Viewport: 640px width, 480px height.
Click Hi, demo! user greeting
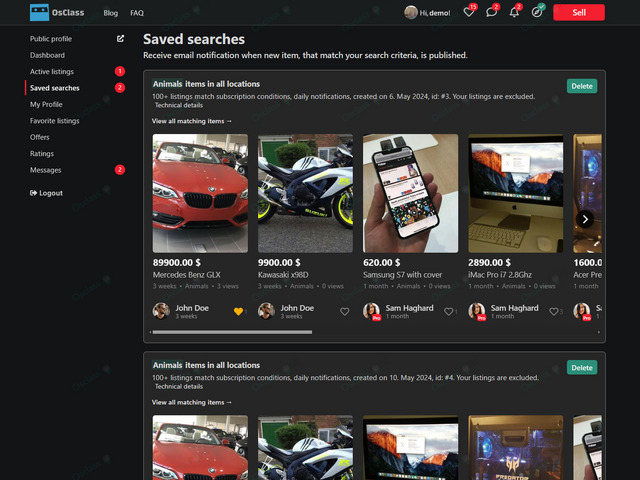[x=435, y=13]
